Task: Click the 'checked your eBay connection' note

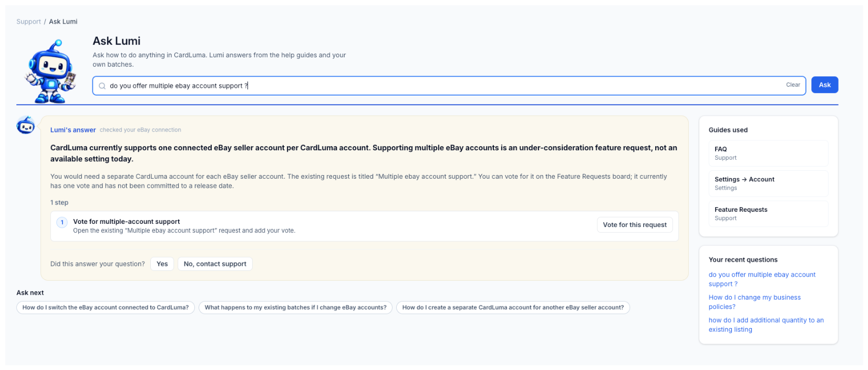Action: pyautogui.click(x=140, y=130)
